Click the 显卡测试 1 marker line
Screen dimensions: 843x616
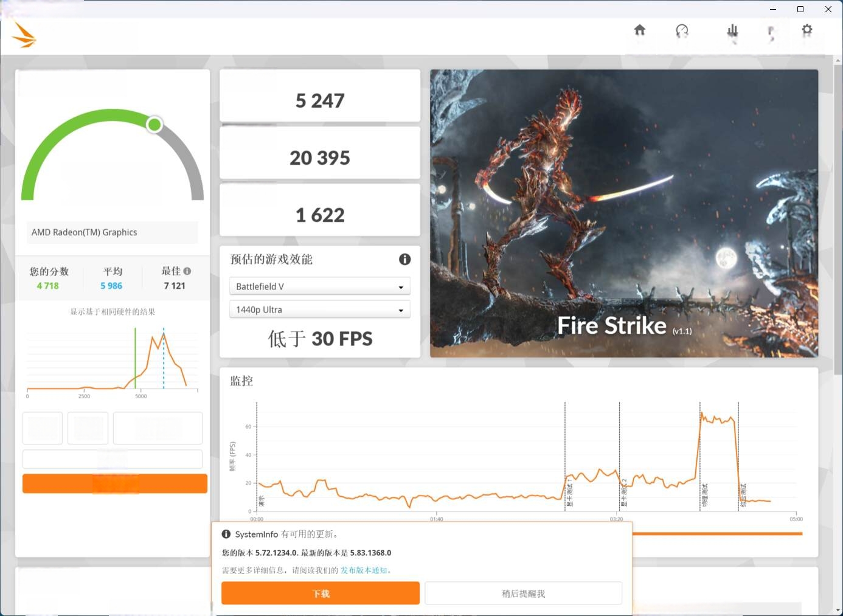(x=565, y=456)
